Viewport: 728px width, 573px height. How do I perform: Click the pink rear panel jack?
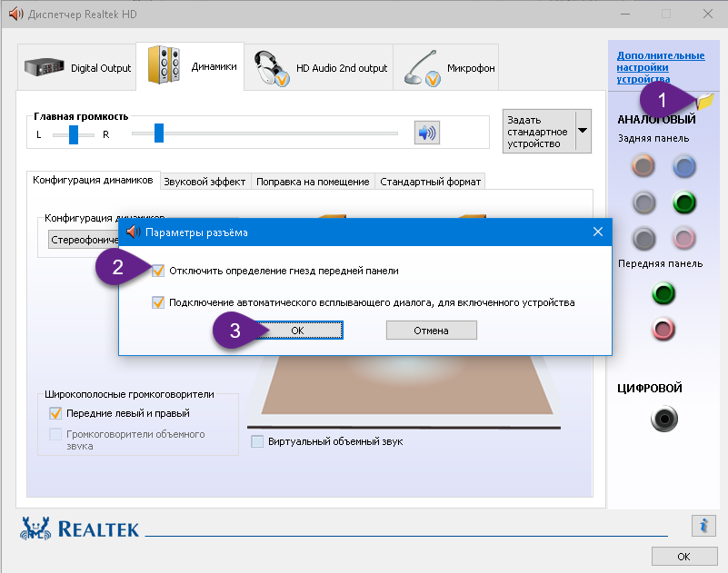[x=683, y=239]
